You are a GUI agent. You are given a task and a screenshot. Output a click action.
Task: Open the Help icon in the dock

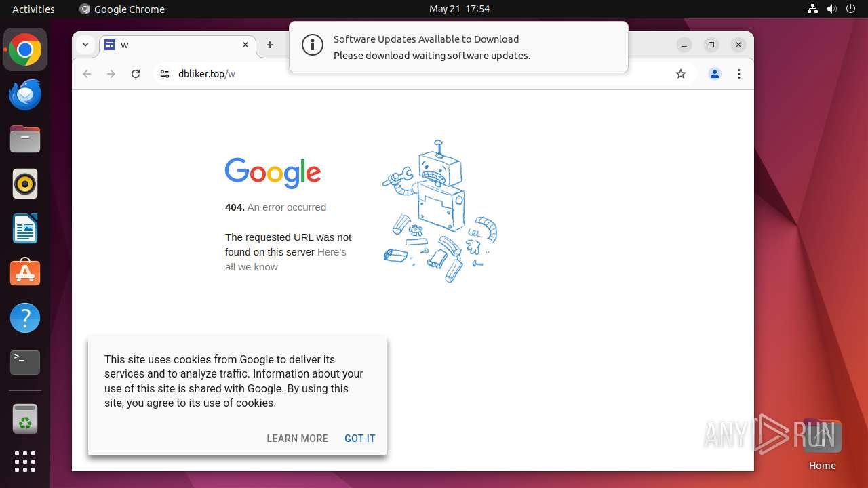coord(25,318)
